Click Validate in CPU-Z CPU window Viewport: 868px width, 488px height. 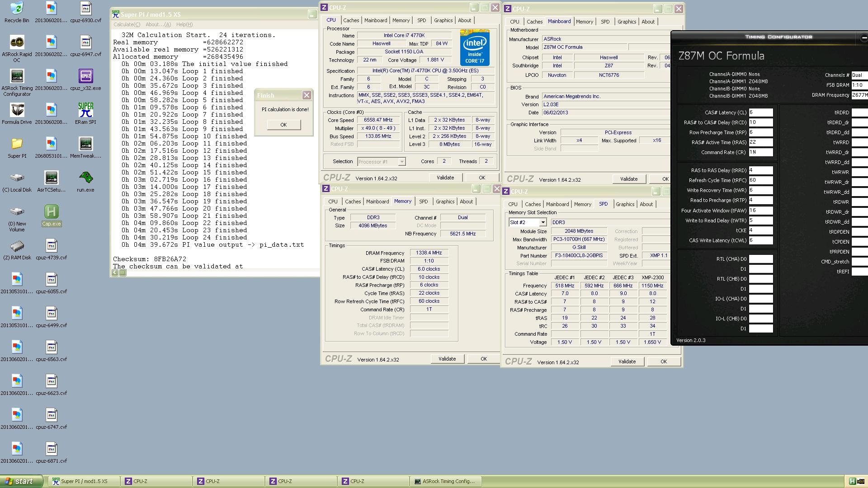[445, 178]
